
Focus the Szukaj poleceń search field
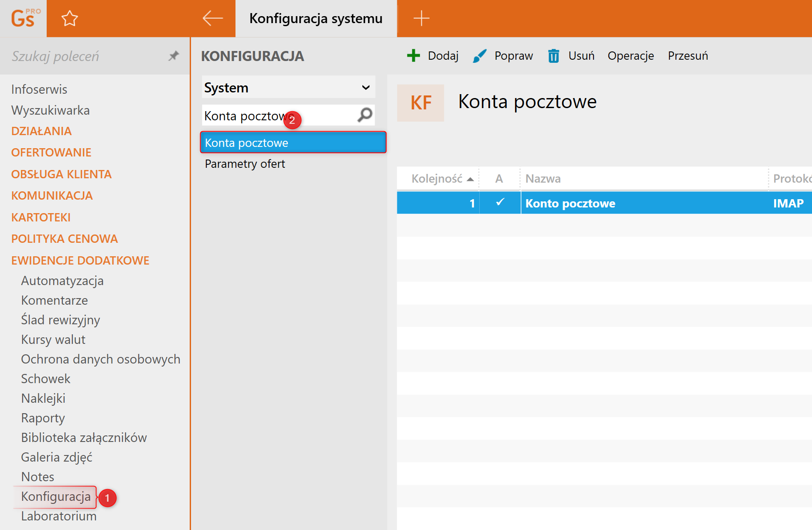(x=87, y=56)
